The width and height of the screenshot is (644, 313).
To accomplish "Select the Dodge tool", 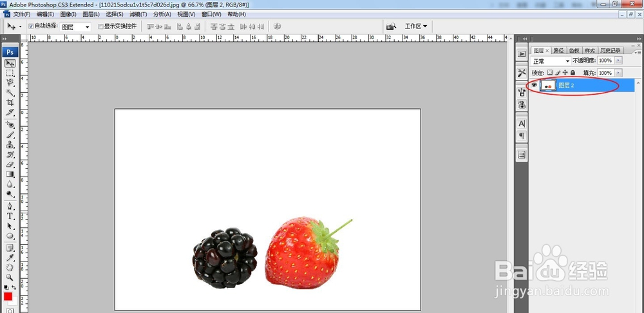I will 10,194.
